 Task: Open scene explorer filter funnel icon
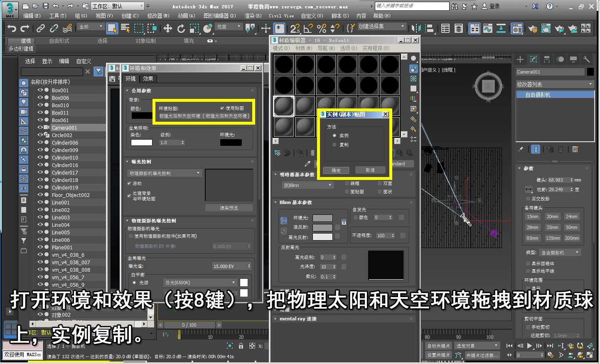98,71
